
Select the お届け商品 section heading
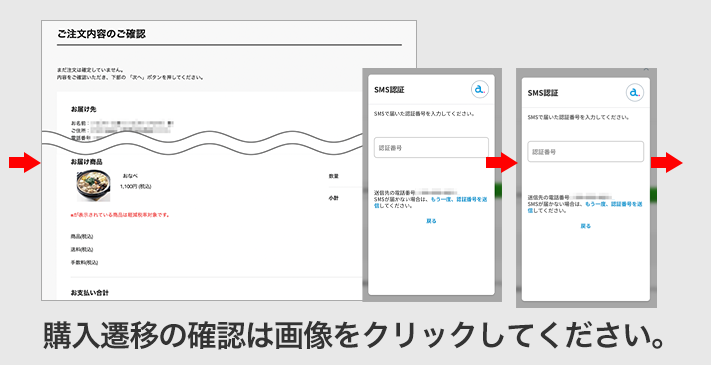pos(87,161)
